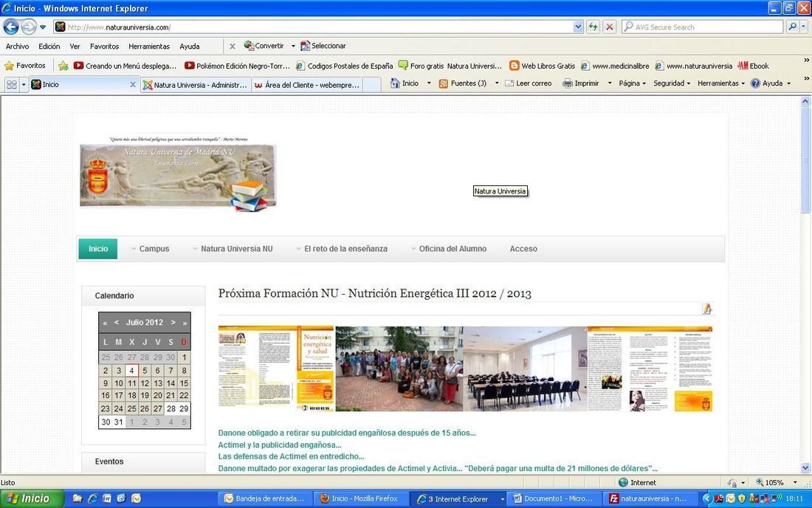Open a new blank tab
Viewport: 812px width, 508px height.
[372, 85]
